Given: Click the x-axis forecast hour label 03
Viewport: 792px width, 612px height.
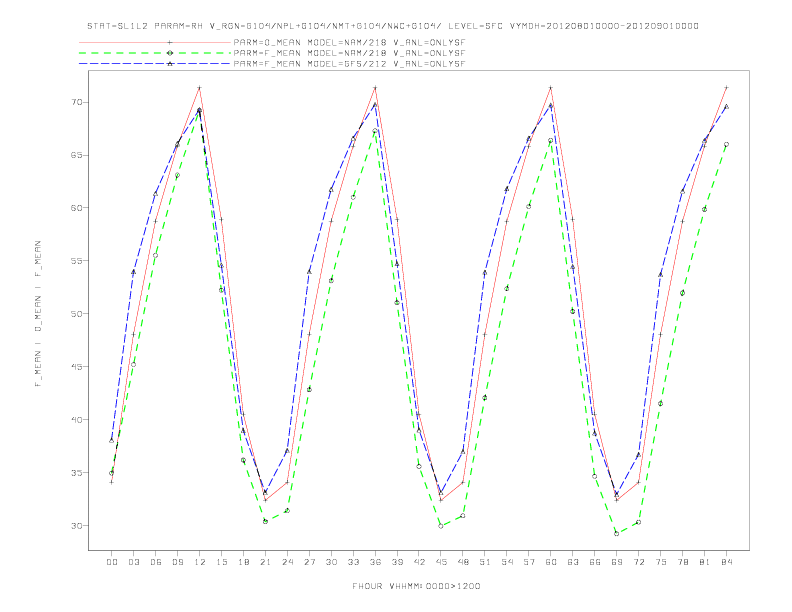Looking at the screenshot, I should (133, 562).
